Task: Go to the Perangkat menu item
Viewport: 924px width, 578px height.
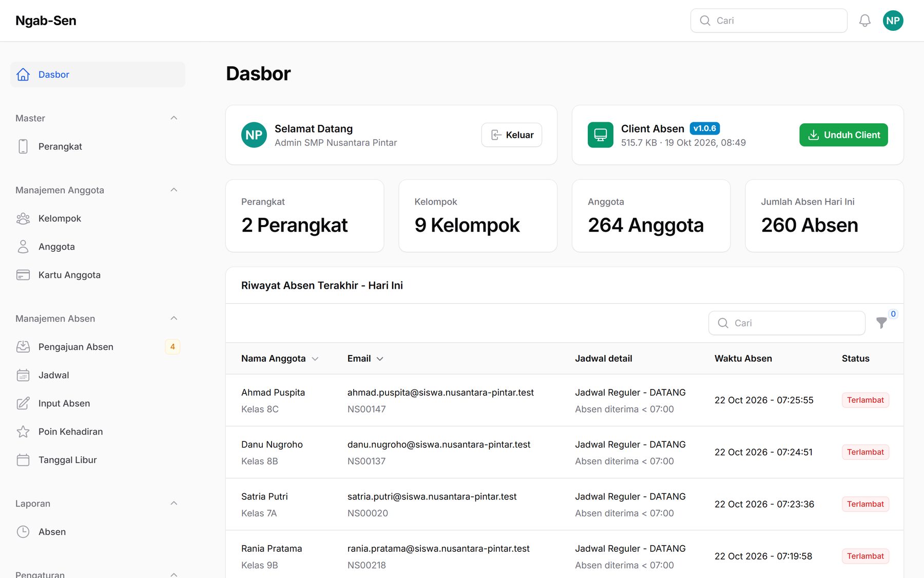Action: [98, 146]
